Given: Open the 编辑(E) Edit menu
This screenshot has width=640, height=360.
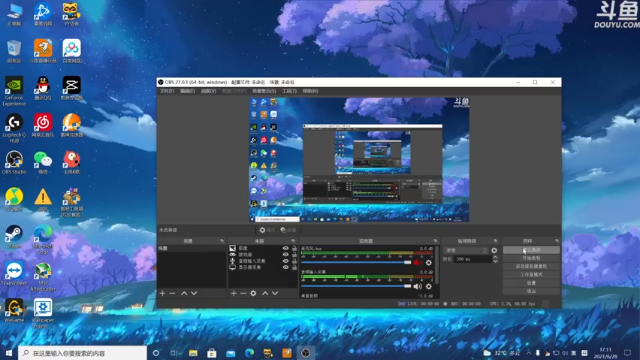Looking at the screenshot, I should pyautogui.click(x=187, y=91).
